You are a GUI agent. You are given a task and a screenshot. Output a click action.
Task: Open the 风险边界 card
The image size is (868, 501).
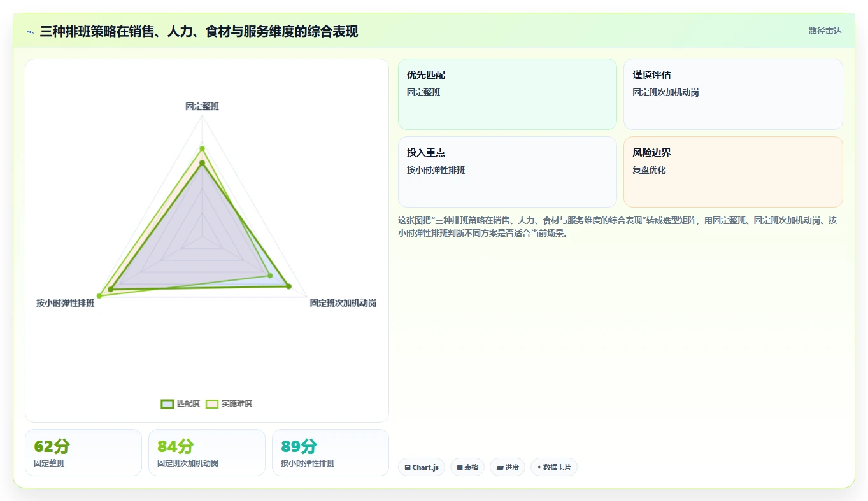tap(733, 172)
